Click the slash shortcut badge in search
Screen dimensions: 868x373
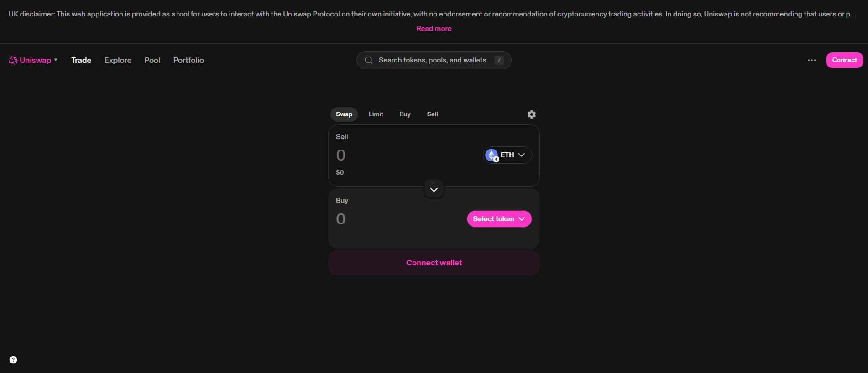pos(499,60)
